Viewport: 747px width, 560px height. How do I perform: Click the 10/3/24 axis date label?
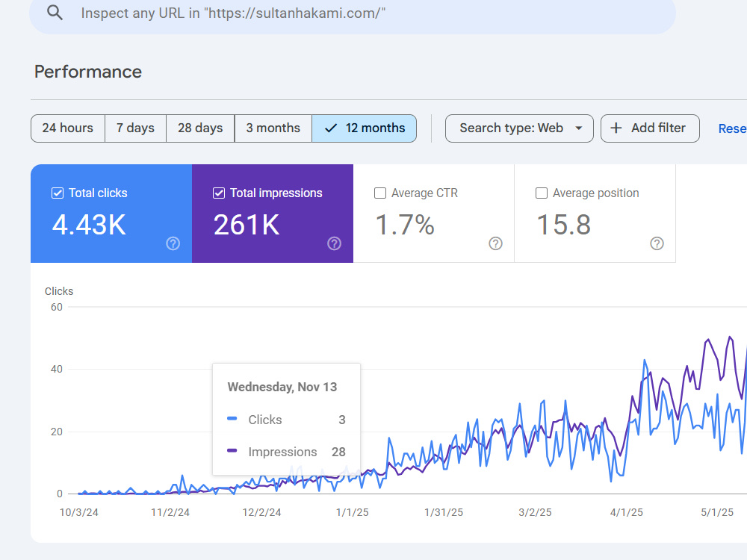(78, 512)
